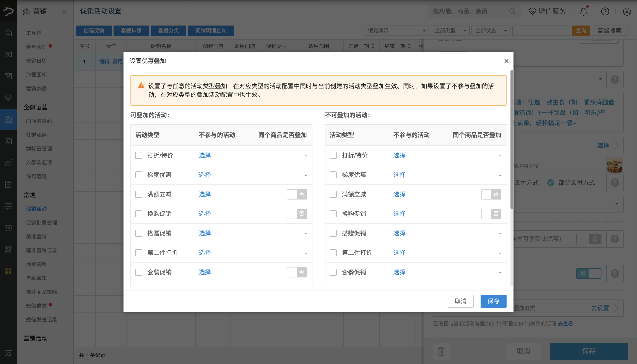The height and width of the screenshot is (364, 637).
Task: Click 取消 in the dialog
Action: 460,301
